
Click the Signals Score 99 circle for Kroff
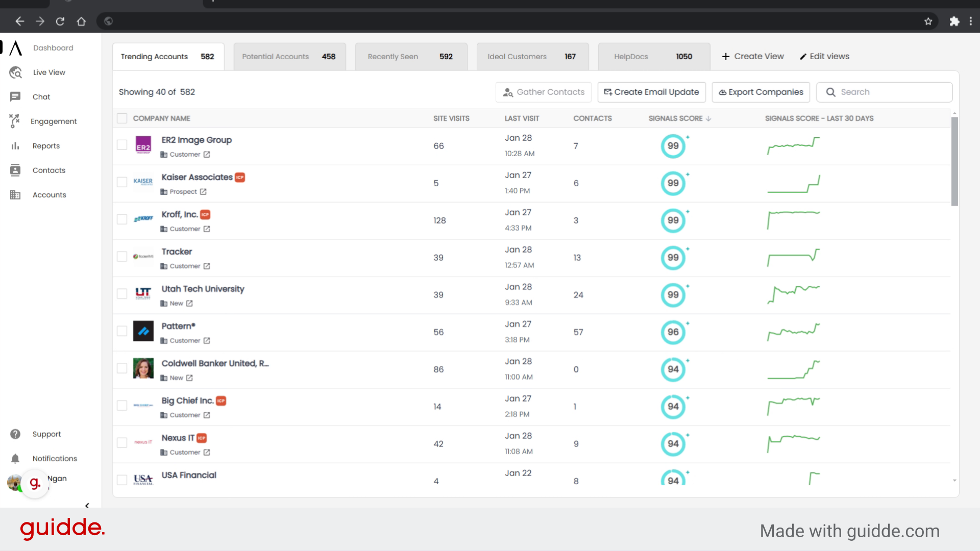[673, 220]
